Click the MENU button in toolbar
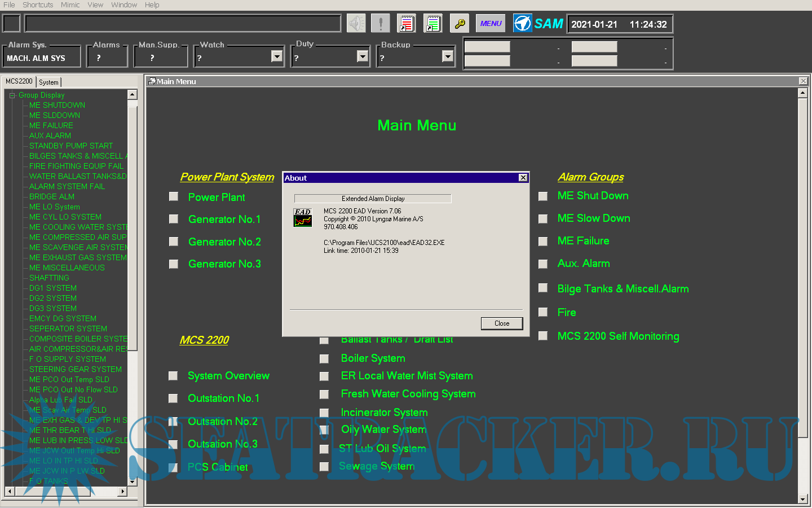 coord(491,24)
